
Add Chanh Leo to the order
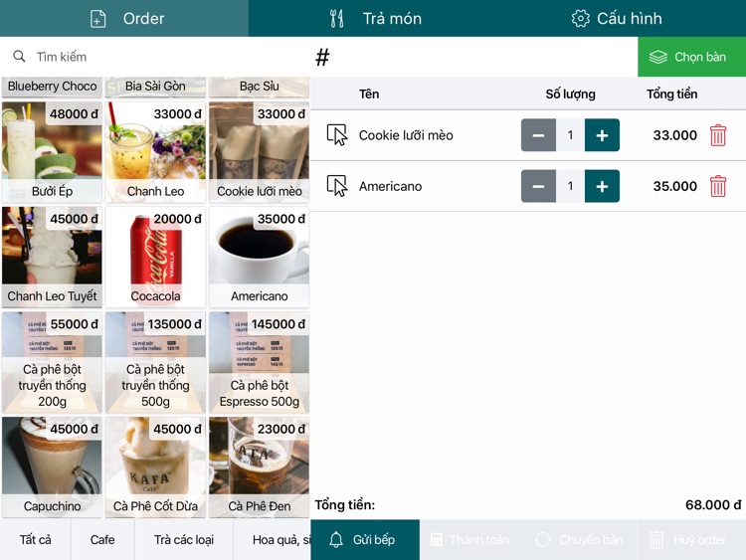pyautogui.click(x=155, y=152)
